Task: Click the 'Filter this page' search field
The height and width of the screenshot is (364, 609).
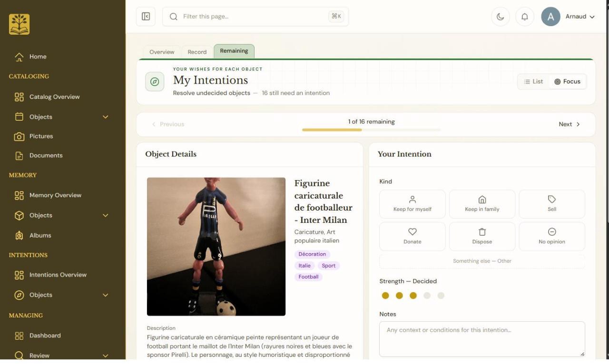Action: point(255,17)
